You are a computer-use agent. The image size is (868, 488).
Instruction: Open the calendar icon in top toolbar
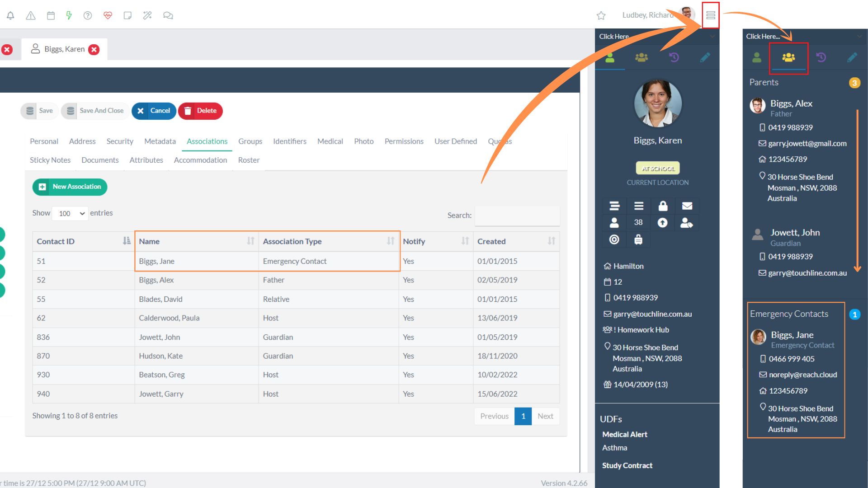(x=51, y=15)
